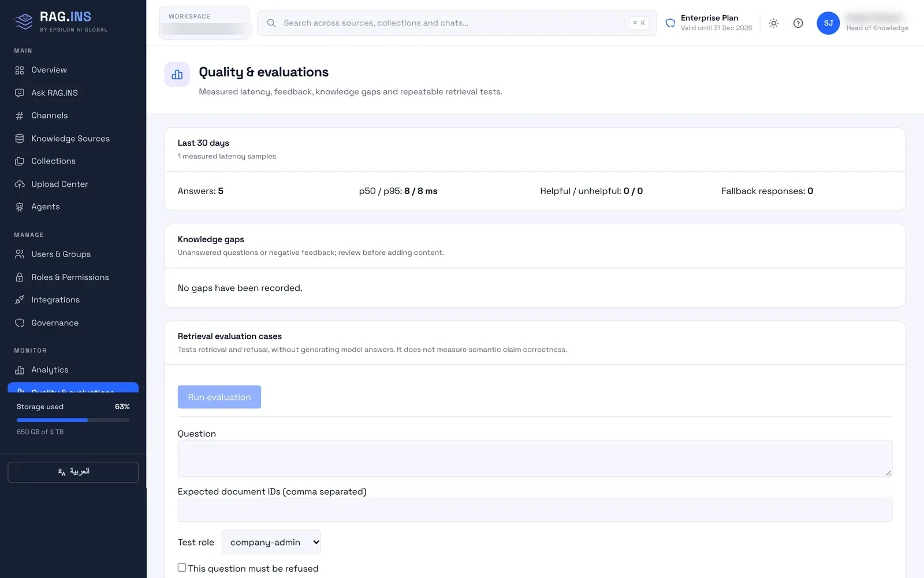Screen dimensions: 924x578
Task: Click the Integrations plug icon
Action: pyautogui.click(x=20, y=300)
